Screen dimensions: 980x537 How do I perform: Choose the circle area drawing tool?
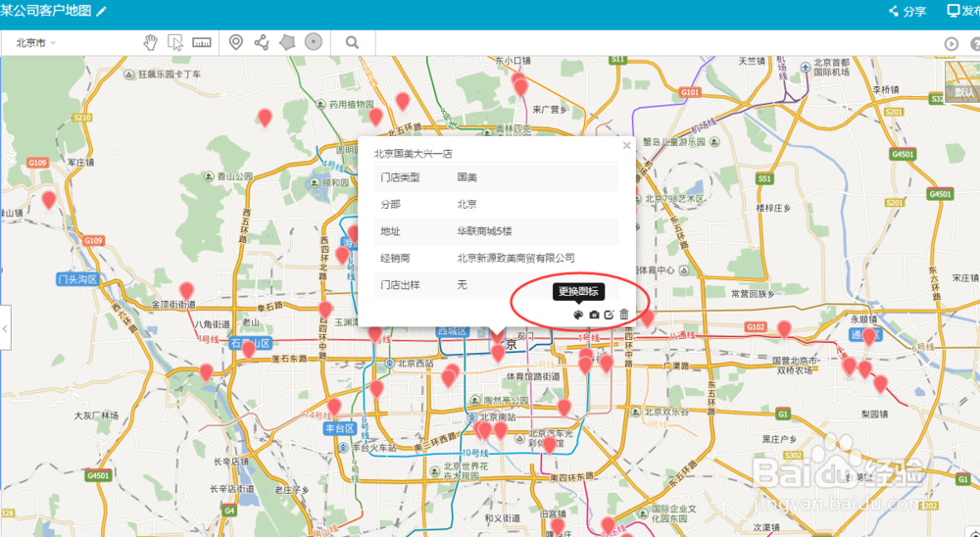(x=314, y=42)
